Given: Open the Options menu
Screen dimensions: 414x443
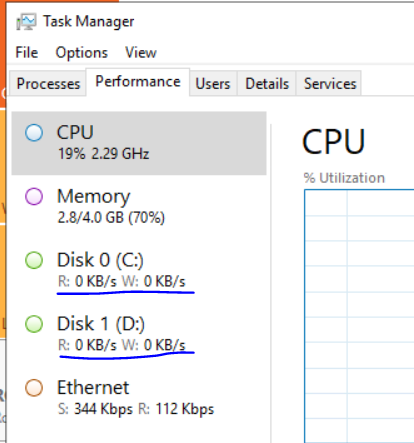Looking at the screenshot, I should tap(82, 53).
